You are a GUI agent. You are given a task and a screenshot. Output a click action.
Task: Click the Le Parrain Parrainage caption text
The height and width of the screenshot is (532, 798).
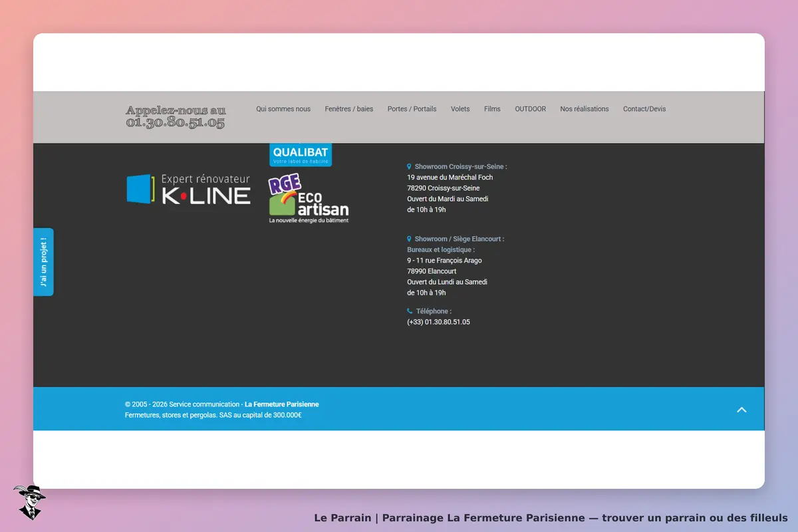pyautogui.click(x=551, y=518)
